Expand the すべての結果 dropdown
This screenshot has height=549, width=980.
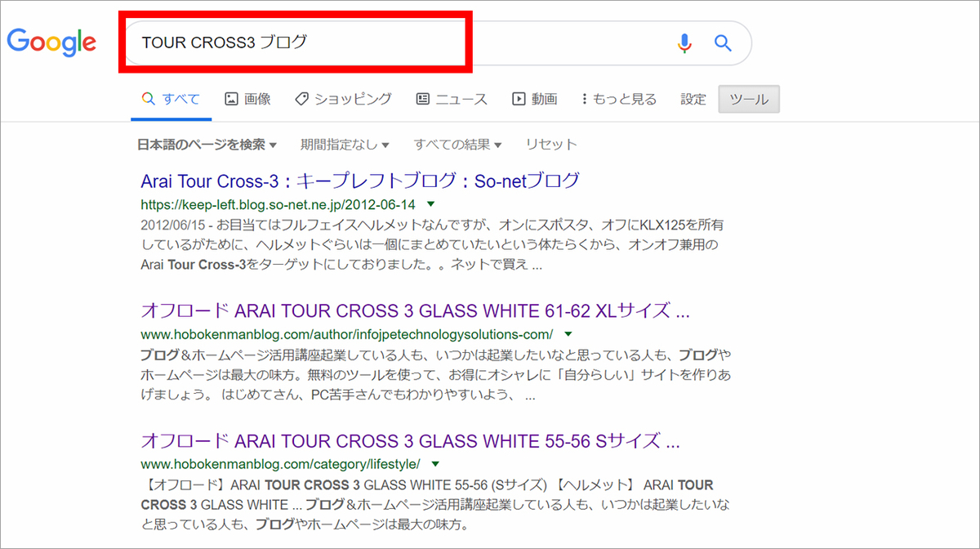[457, 145]
